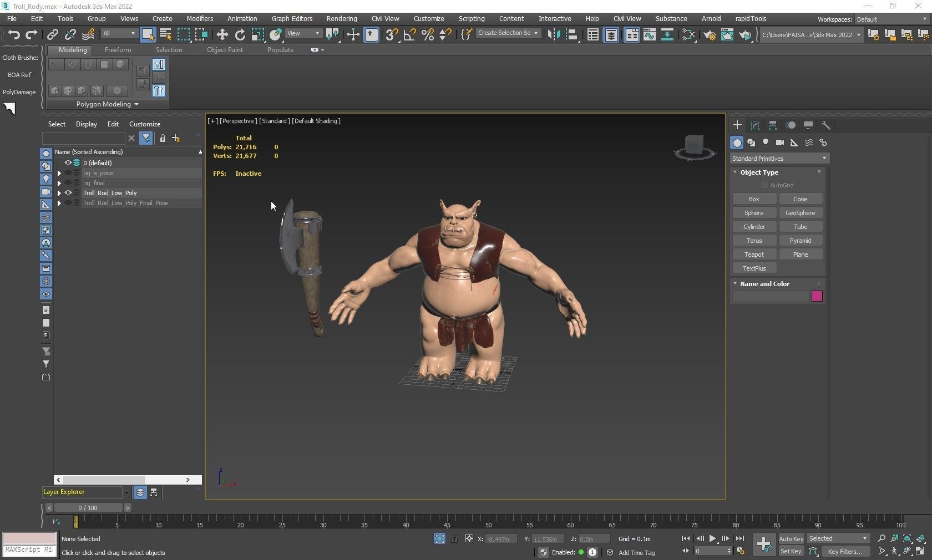
Task: Open the View reference coordinate dropdown
Action: [303, 33]
